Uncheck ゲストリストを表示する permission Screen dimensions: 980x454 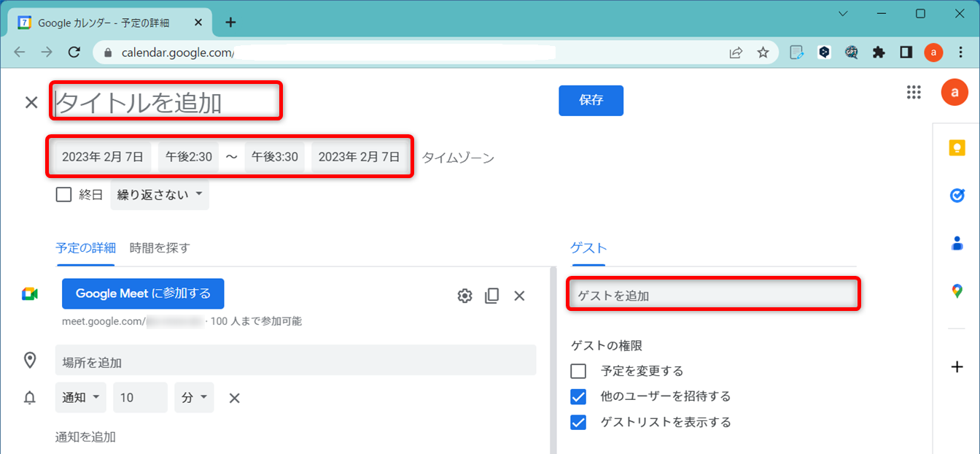[x=578, y=422]
